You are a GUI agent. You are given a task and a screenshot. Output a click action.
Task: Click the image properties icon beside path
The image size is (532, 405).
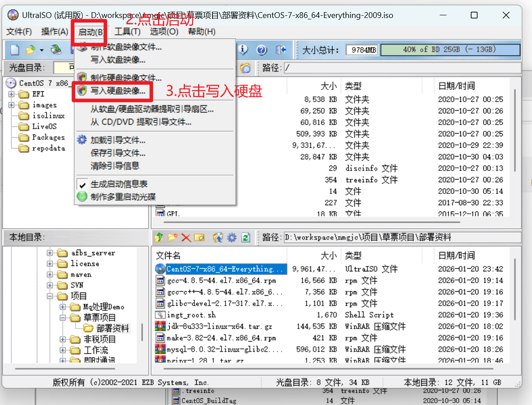coord(245,68)
